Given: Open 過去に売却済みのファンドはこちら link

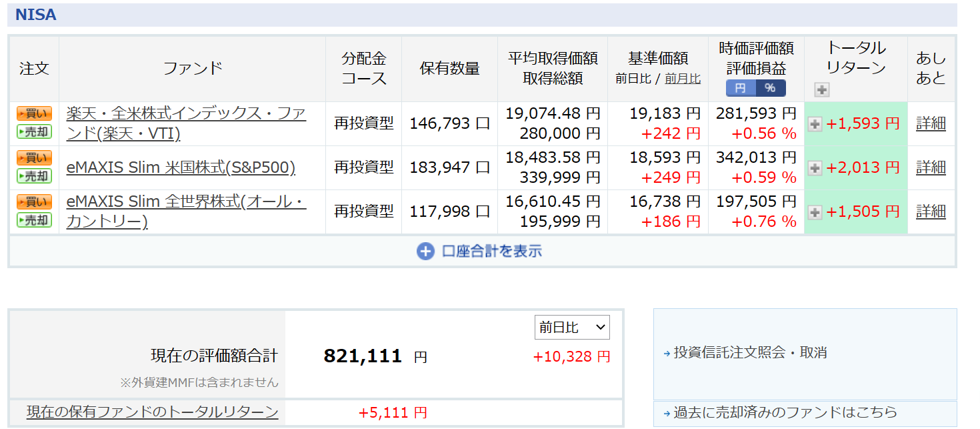Looking at the screenshot, I should 785,413.
